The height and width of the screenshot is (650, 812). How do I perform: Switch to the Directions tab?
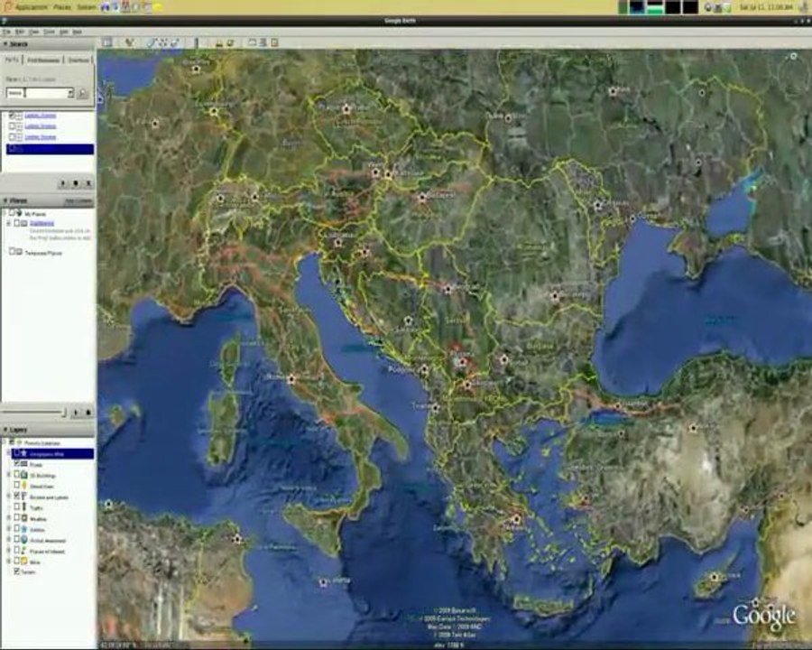click(78, 60)
